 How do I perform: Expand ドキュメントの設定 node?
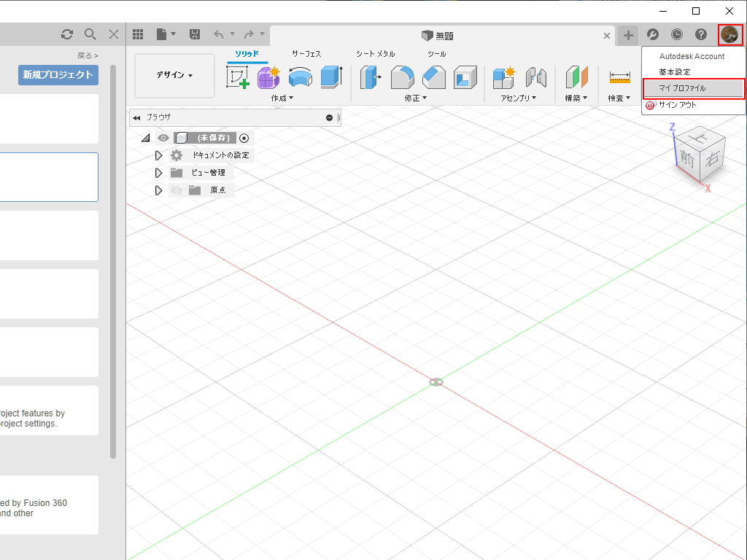pos(158,155)
